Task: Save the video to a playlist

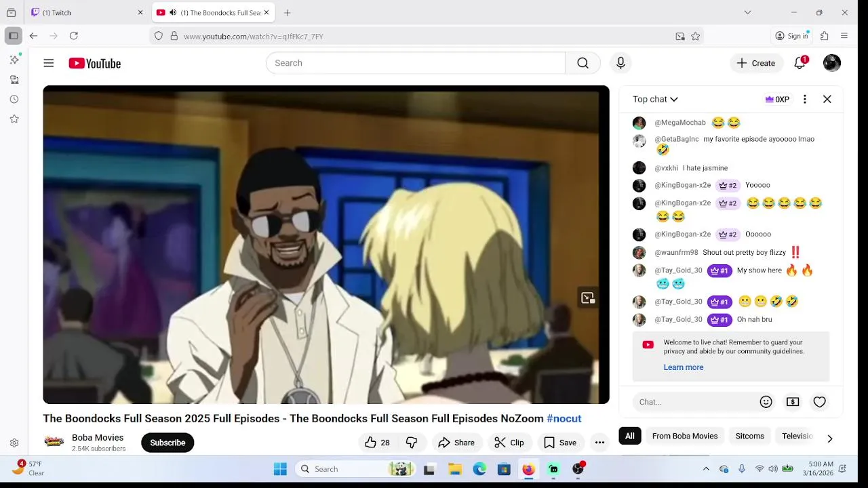Action: tap(560, 443)
